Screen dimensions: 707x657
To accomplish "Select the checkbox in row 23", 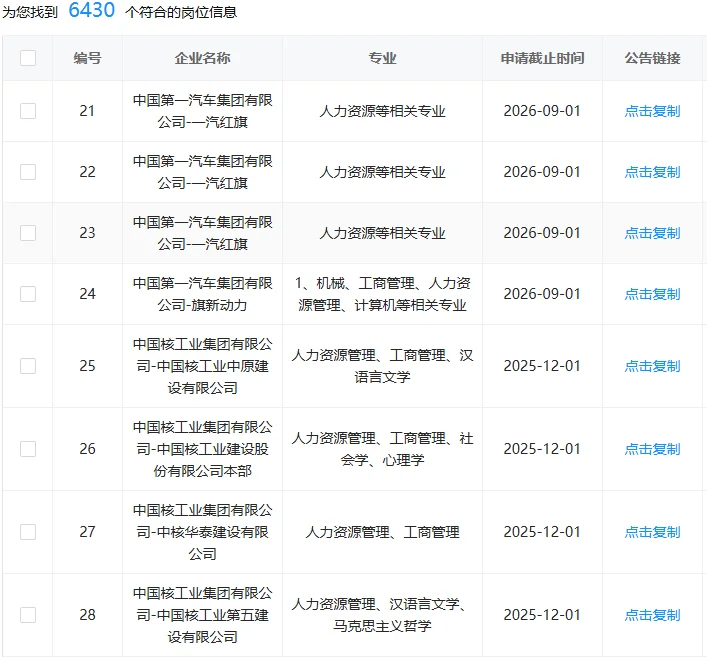I will [28, 233].
